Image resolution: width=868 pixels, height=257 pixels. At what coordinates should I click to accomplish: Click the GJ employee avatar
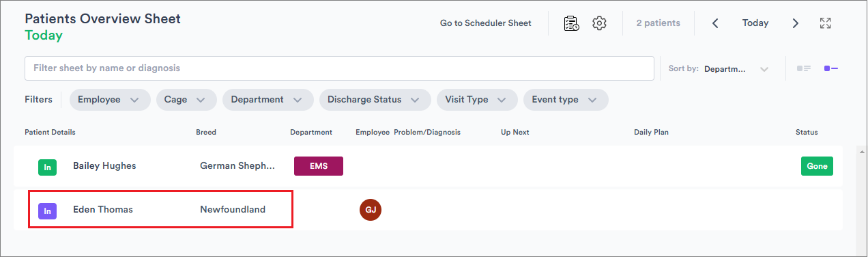point(371,210)
